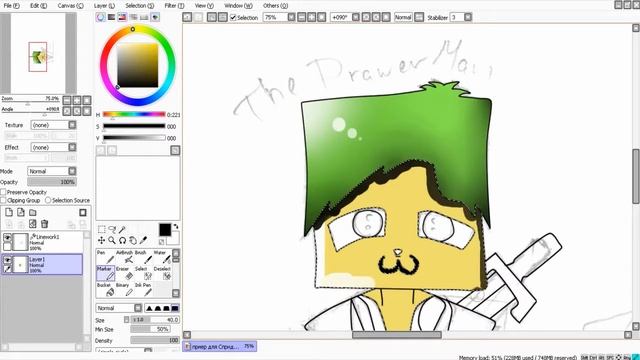Select the Linework1 layer

click(x=42, y=242)
